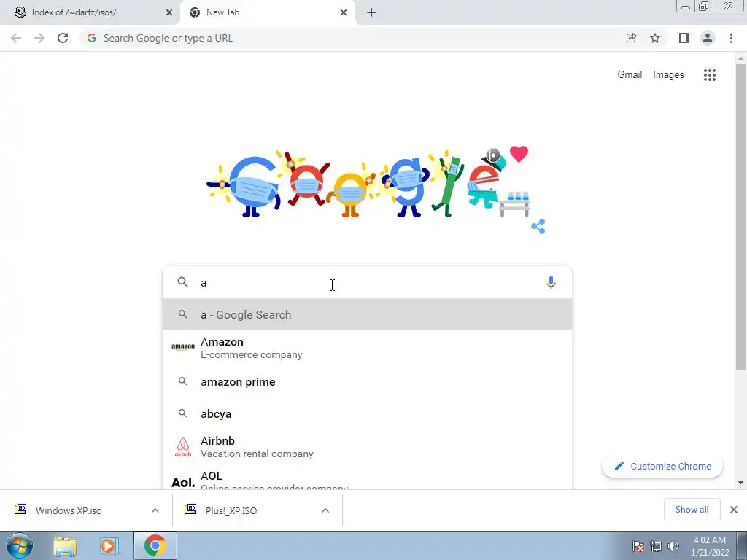Click the scrollbar down arrow
747x560 pixels.
click(740, 483)
